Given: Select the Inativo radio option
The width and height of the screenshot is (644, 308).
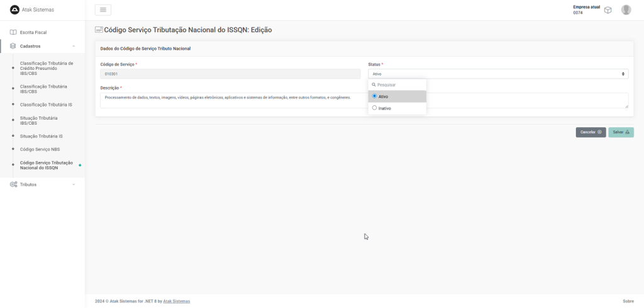Looking at the screenshot, I should (x=375, y=108).
